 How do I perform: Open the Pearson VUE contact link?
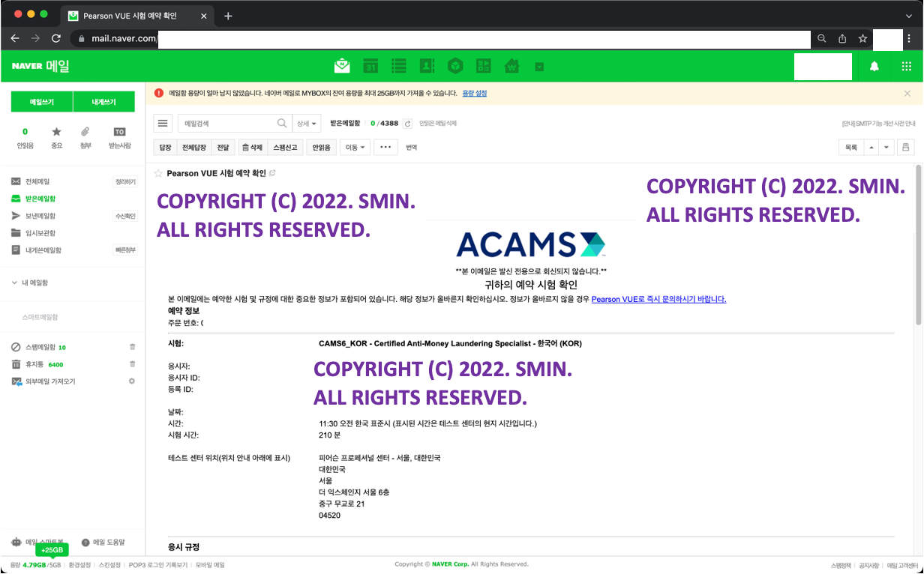coord(658,299)
